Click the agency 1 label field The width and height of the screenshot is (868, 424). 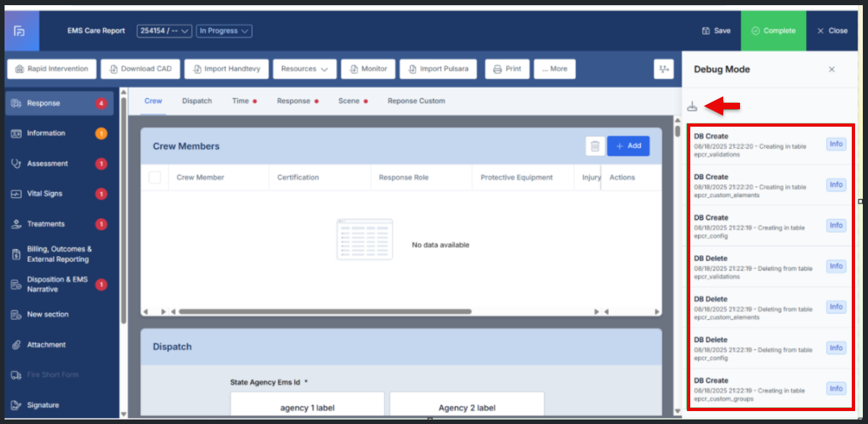tap(307, 408)
